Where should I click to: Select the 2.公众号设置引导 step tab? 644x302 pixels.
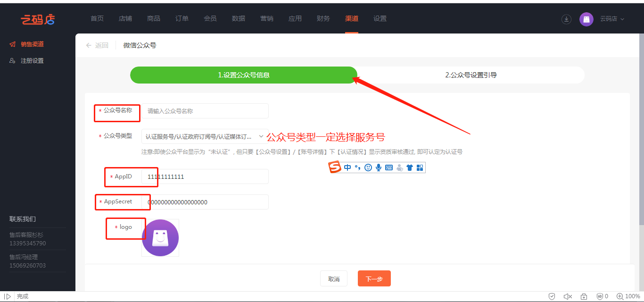(471, 75)
